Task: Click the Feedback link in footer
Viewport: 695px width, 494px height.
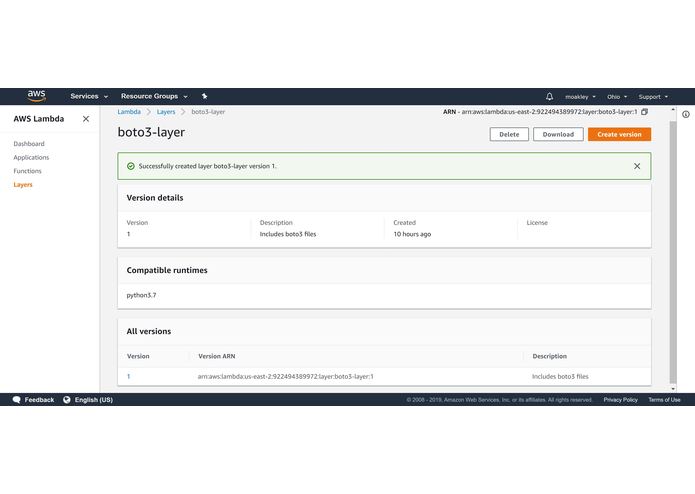Action: click(39, 400)
